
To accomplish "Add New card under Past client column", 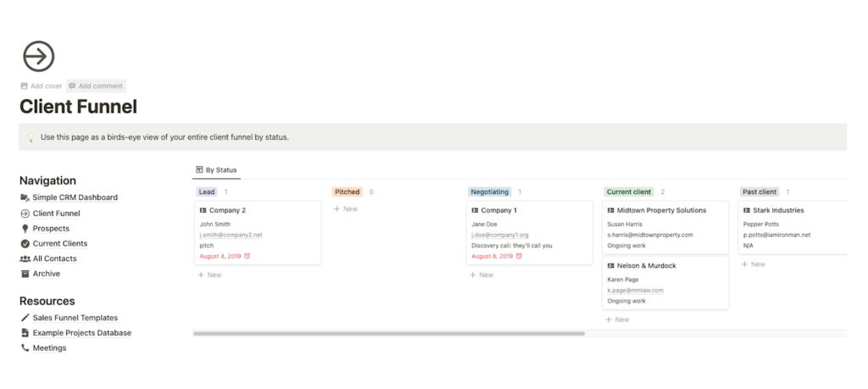I will coord(754,264).
